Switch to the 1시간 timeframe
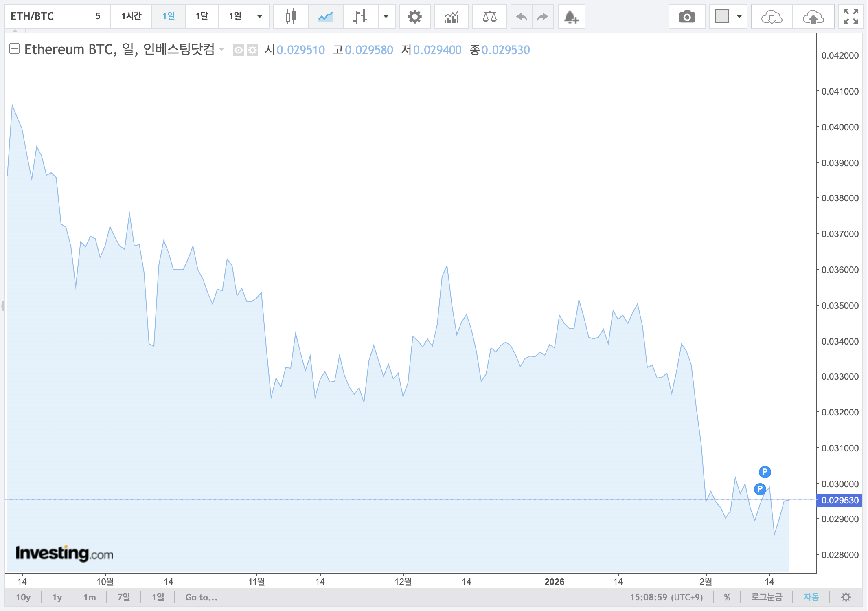Screen dimensions: 868x611 131,16
